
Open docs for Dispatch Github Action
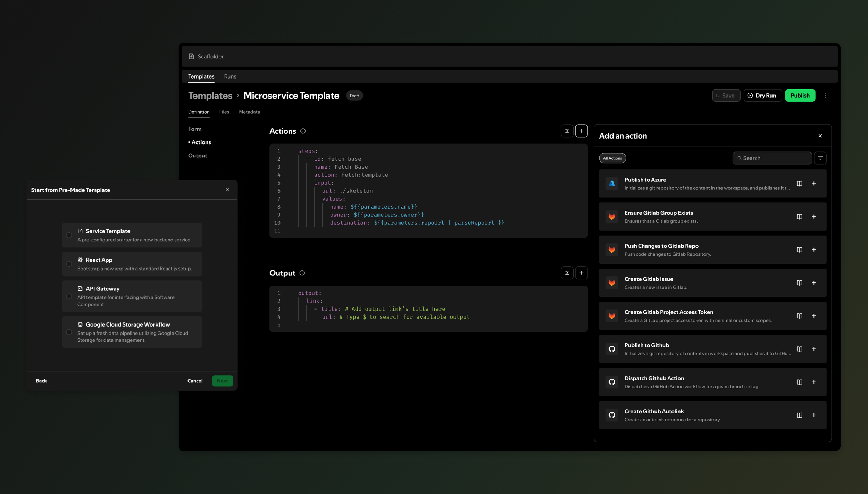pyautogui.click(x=799, y=382)
